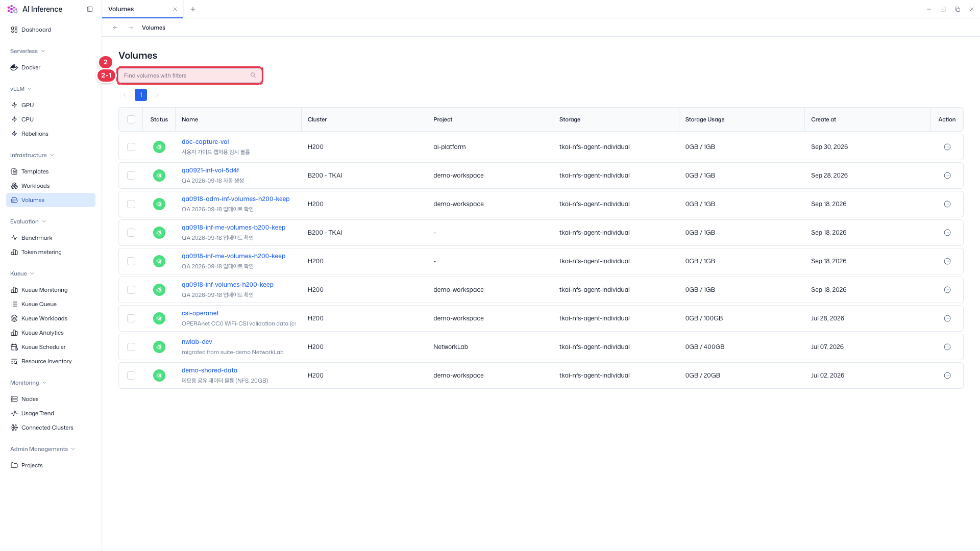Open Projects under Admin Managements

[51, 465]
